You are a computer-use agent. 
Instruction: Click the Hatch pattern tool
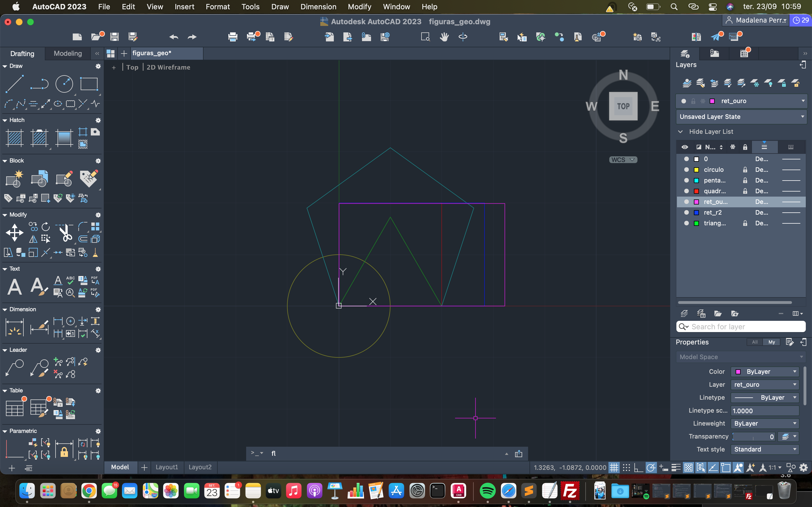click(14, 138)
